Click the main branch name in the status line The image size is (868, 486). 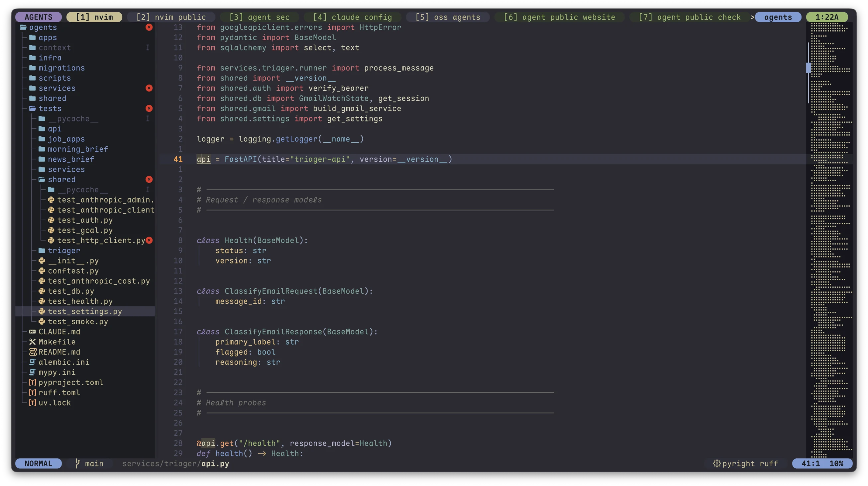[x=94, y=463]
